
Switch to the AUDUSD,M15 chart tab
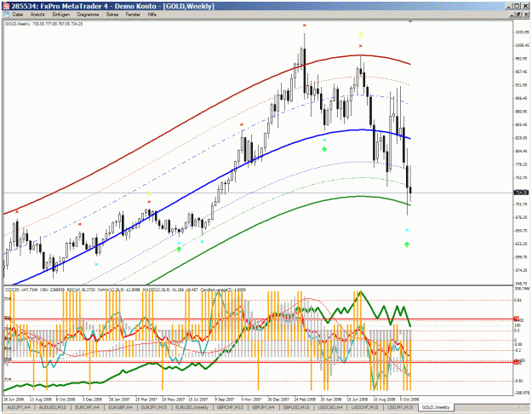pyautogui.click(x=52, y=407)
